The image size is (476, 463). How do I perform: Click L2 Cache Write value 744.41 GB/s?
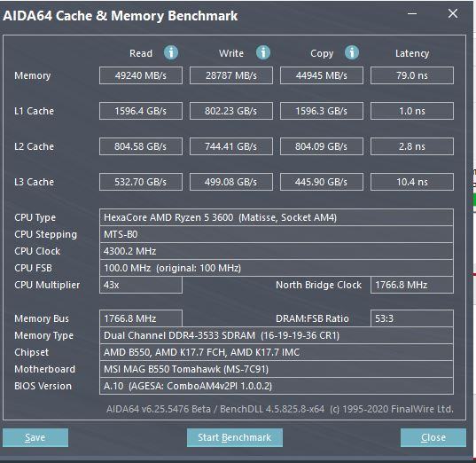[231, 146]
